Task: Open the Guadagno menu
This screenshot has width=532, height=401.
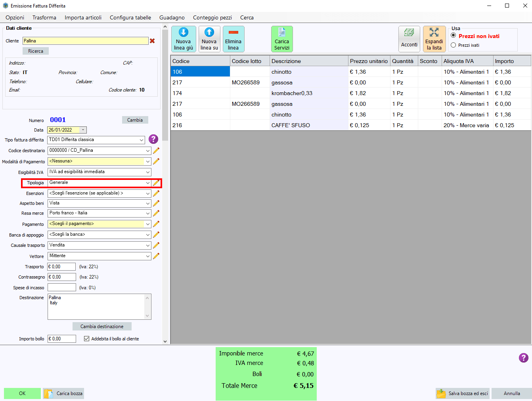Action: pos(172,17)
